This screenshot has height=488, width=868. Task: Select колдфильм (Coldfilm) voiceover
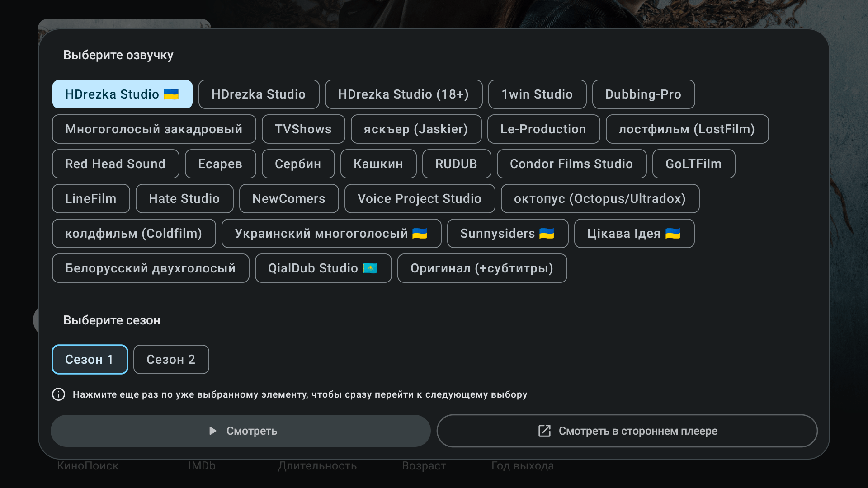[134, 233]
